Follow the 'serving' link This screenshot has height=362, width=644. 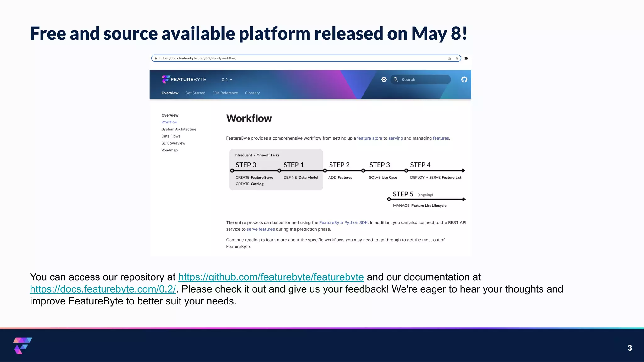pyautogui.click(x=396, y=138)
